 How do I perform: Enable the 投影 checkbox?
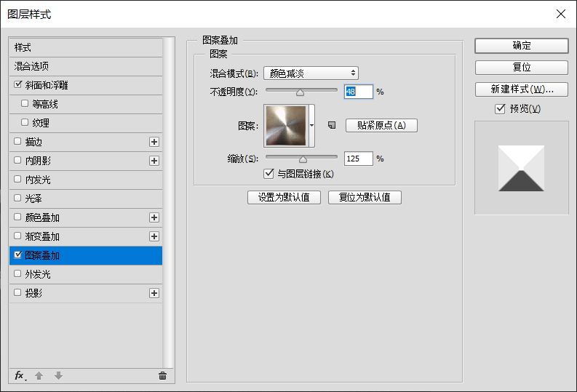click(x=17, y=292)
